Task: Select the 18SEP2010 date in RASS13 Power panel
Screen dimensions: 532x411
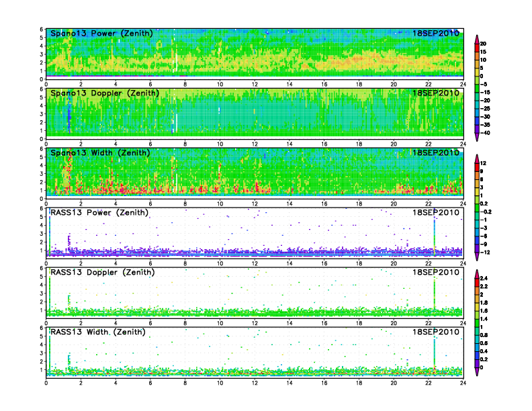Action: (436, 213)
